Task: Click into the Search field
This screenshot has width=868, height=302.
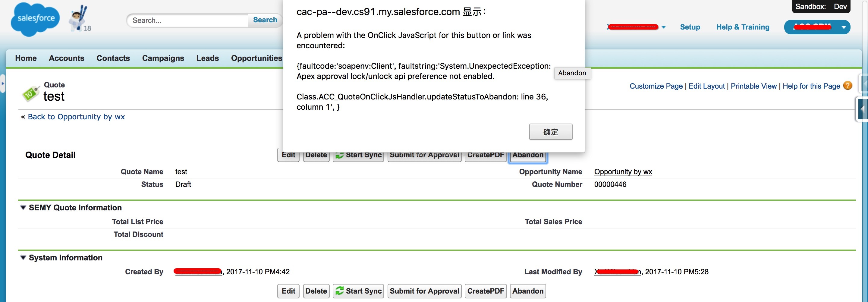Action: [187, 20]
